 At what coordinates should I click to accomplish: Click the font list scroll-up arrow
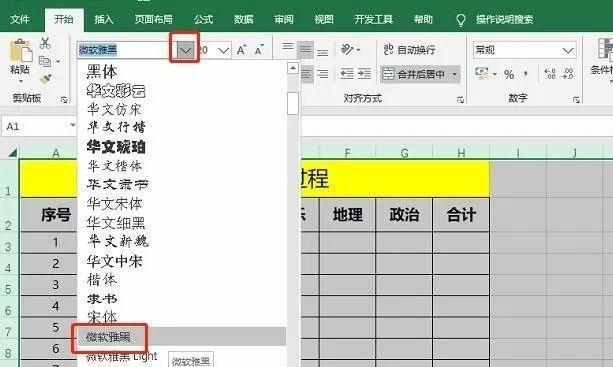293,68
